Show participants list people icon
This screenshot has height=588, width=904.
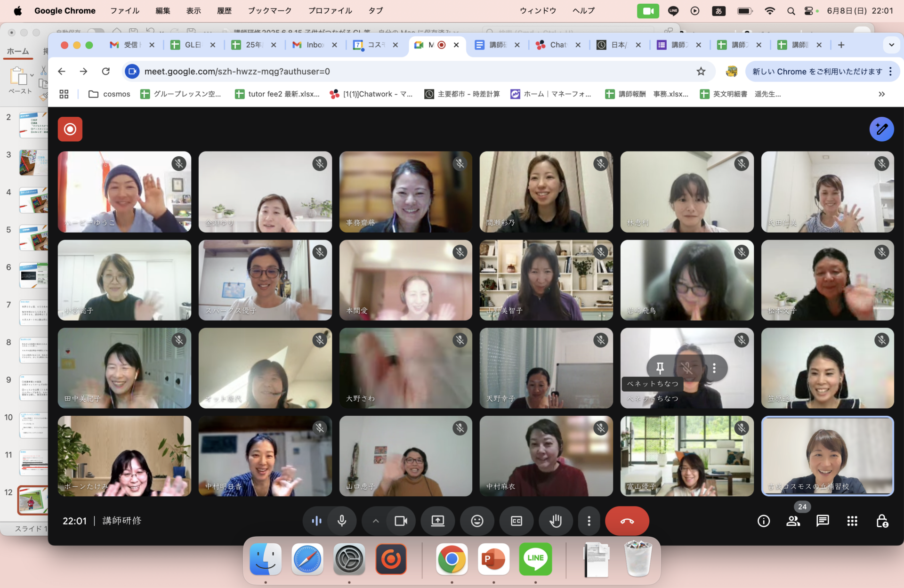[793, 521]
